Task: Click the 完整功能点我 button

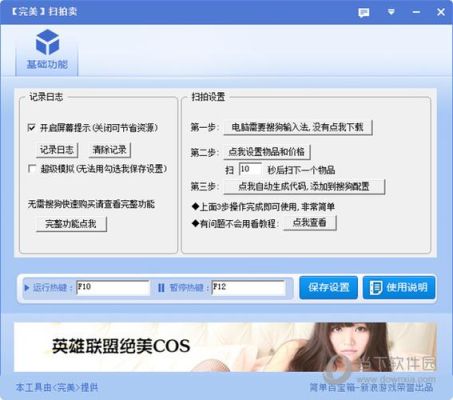Action: tap(71, 224)
